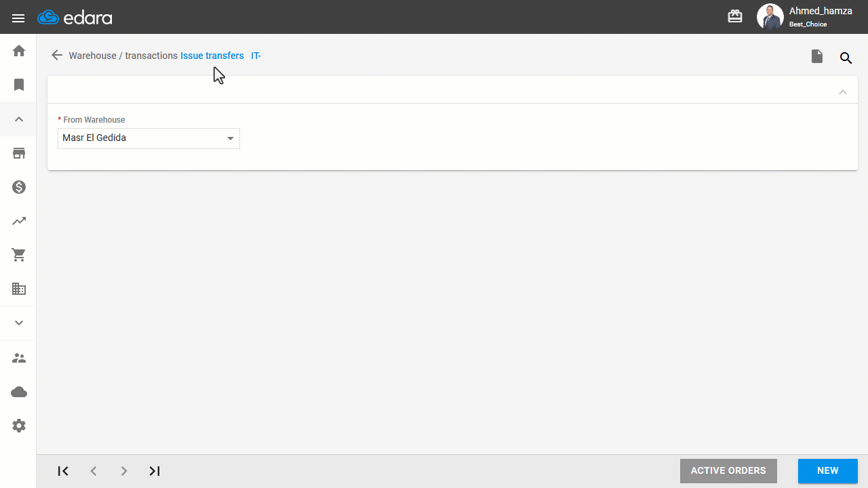Open the dollar finance sidebar icon
The image size is (868, 488).
click(19, 187)
